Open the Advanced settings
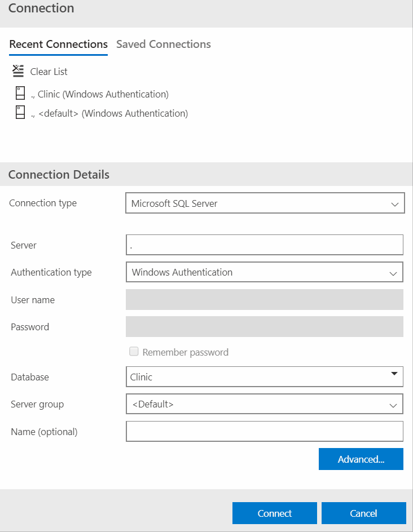The image size is (413, 532). [x=361, y=459]
